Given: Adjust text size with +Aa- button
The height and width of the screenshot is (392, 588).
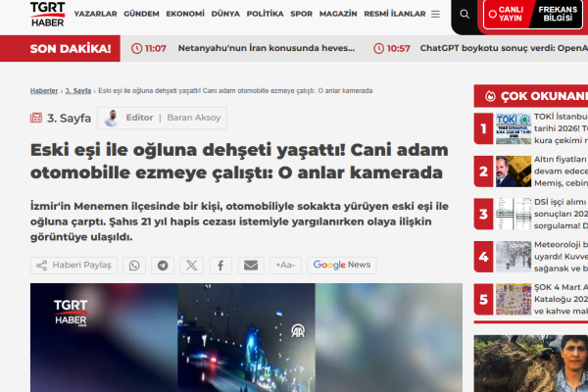Looking at the screenshot, I should [x=285, y=266].
